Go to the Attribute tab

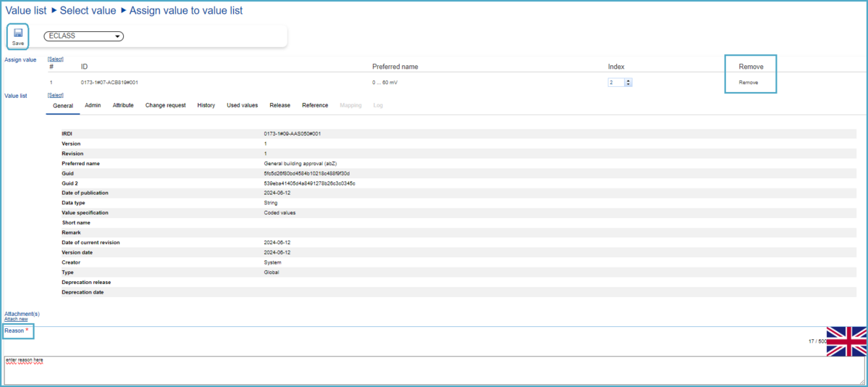[123, 106]
